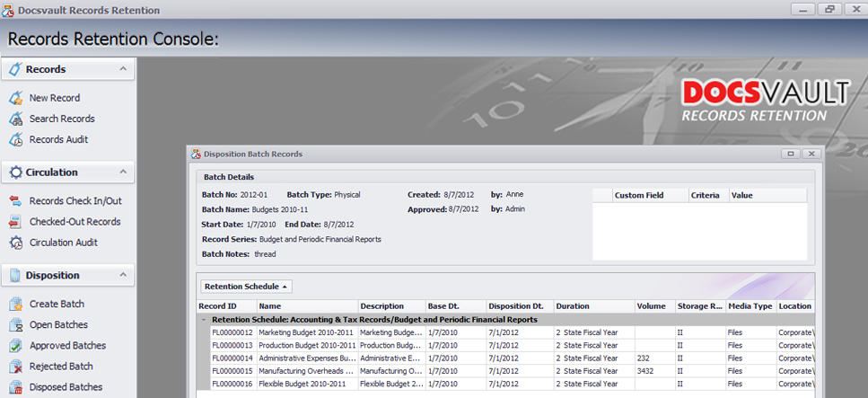Click the Docsvault app icon in title bar
Screen dimensions: 868x398
(8, 10)
